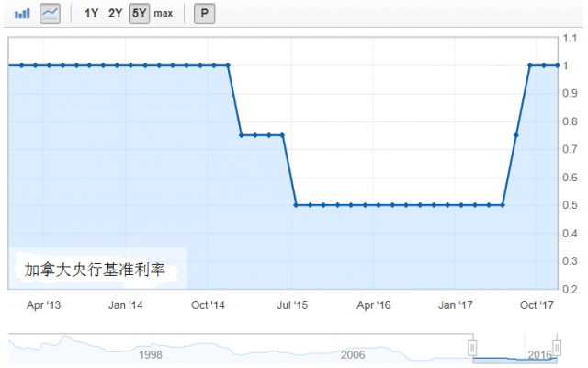Switch to bar chart view icon

pos(23,14)
